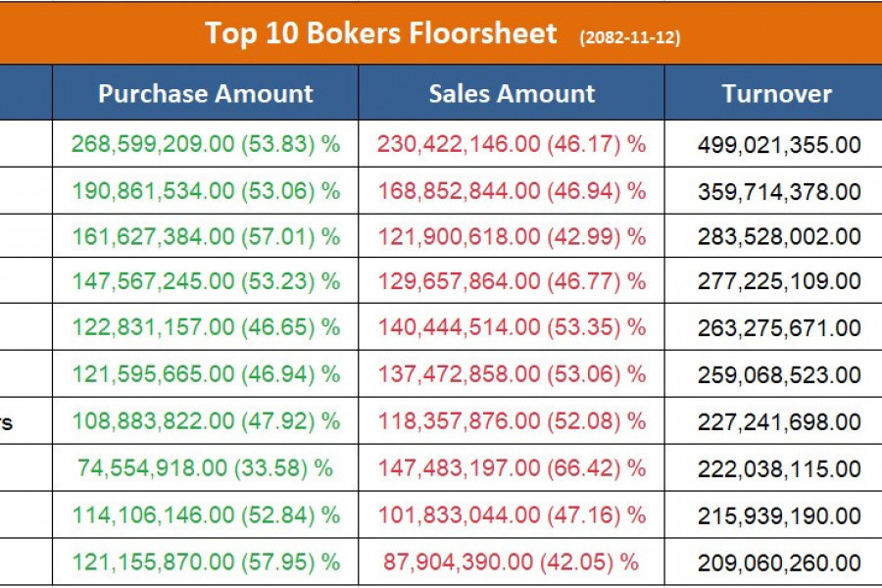Click purchase amount 190,861,534.00 cell
882x588 pixels.
tap(206, 190)
